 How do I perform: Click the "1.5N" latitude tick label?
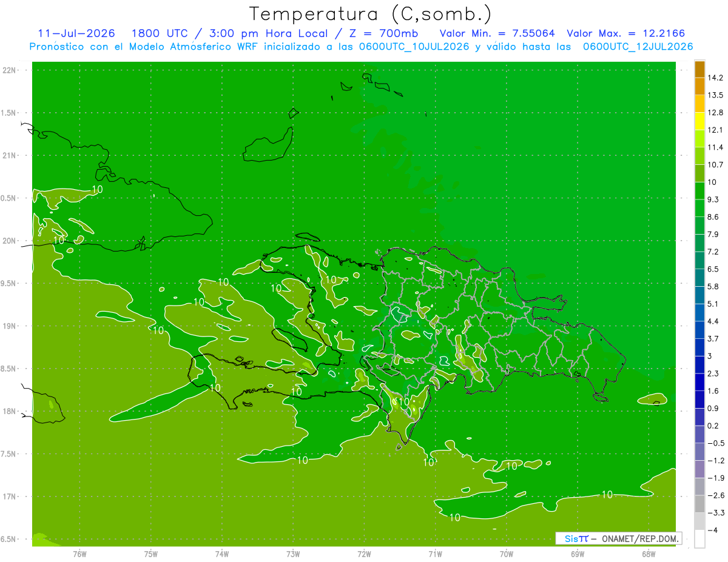9,113
